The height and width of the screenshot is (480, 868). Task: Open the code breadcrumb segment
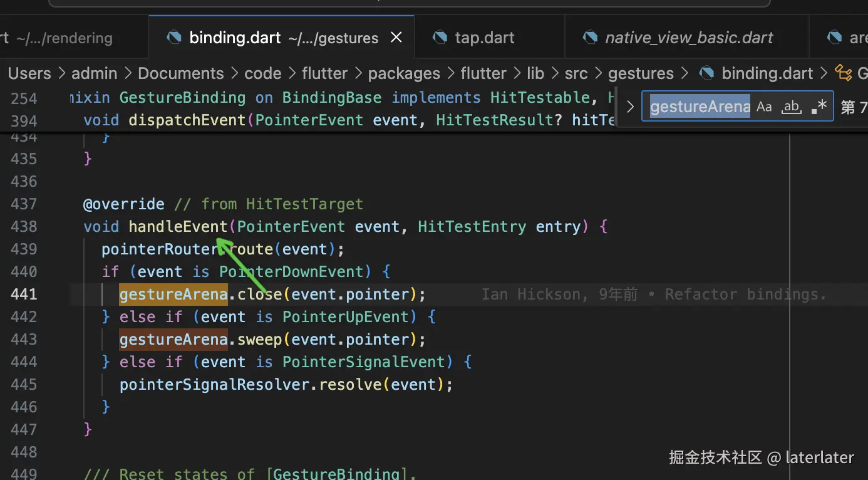[263, 73]
